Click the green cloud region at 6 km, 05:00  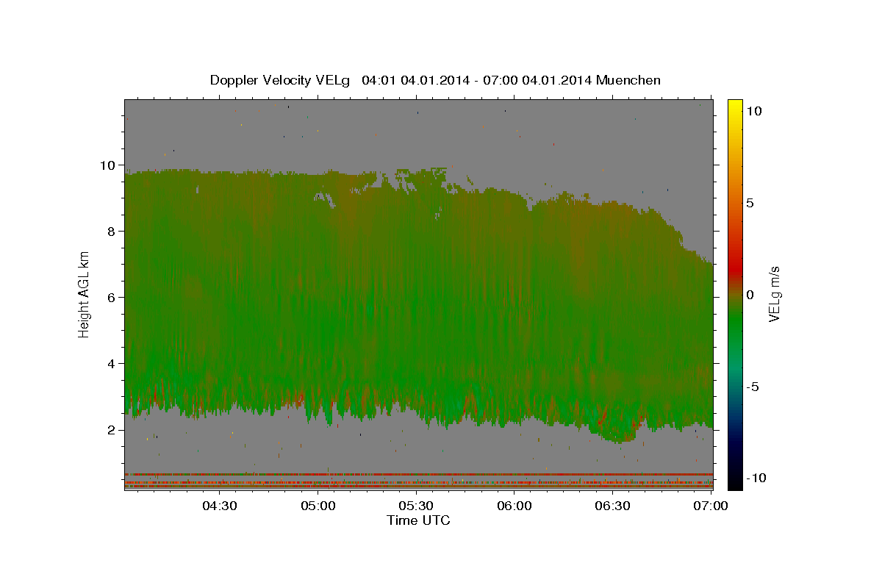click(x=319, y=298)
